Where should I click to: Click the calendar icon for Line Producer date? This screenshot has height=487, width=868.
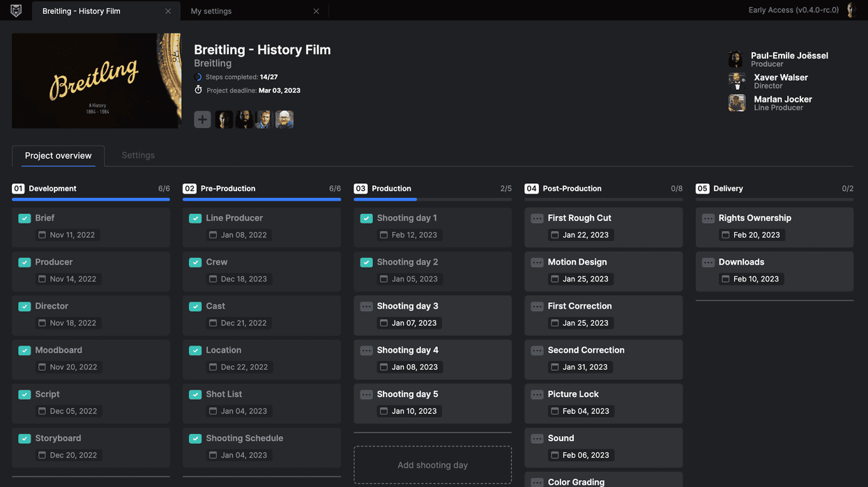(213, 235)
